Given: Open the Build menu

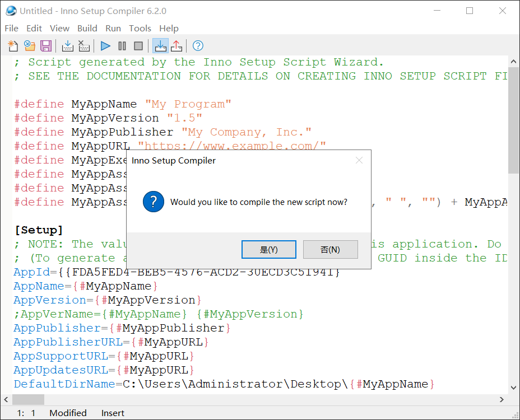Looking at the screenshot, I should click(x=87, y=29).
